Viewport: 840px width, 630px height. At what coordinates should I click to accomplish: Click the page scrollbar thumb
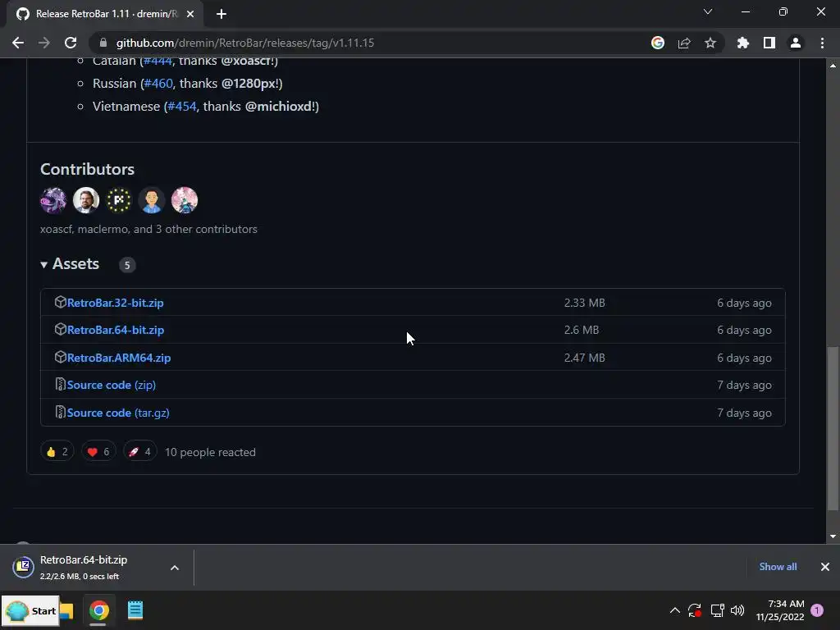(833, 428)
